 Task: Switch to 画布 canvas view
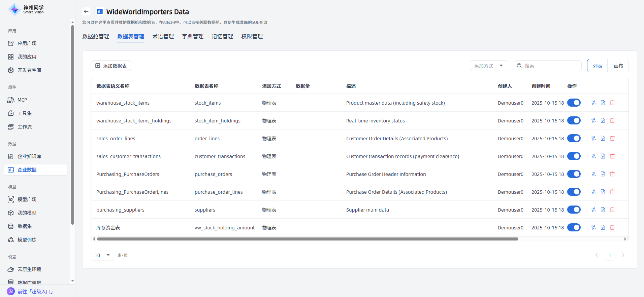(x=618, y=66)
